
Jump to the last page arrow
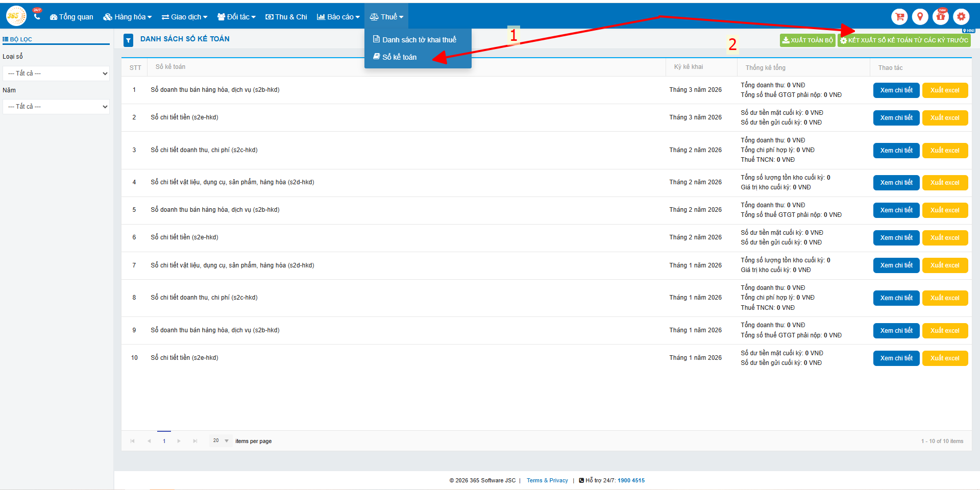click(x=195, y=441)
